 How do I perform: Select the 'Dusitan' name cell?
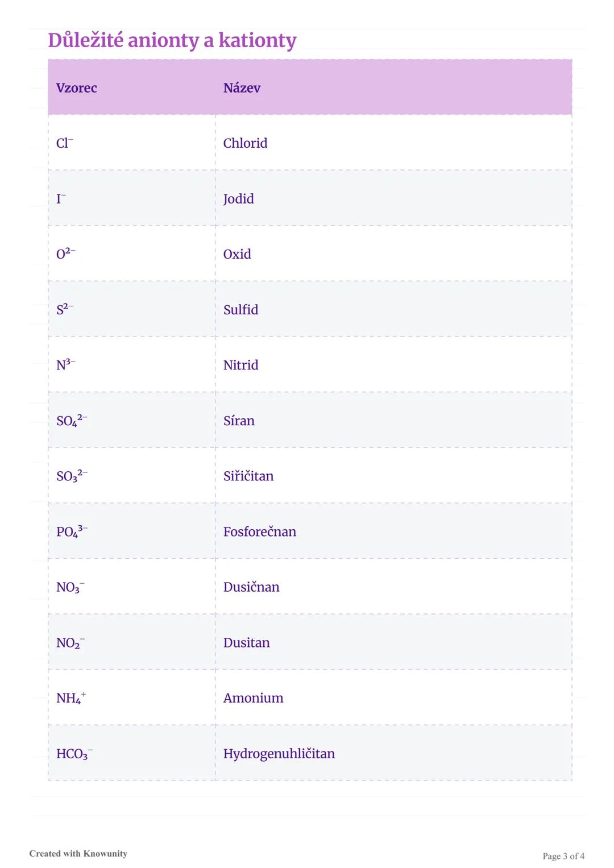pyautogui.click(x=247, y=643)
